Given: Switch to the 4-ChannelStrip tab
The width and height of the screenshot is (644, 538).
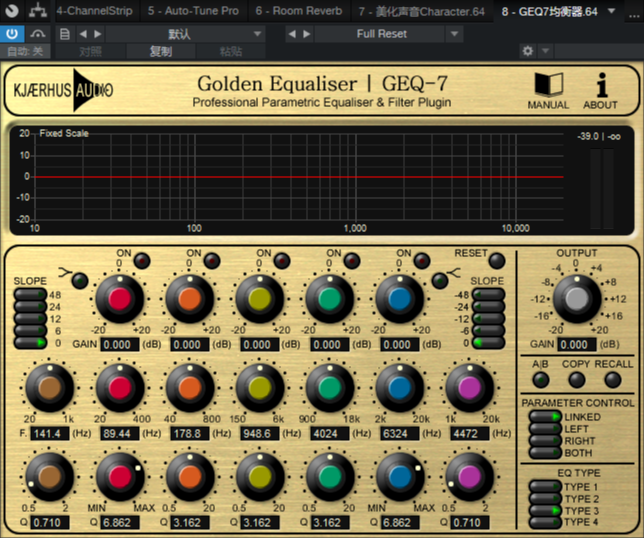Looking at the screenshot, I should (x=94, y=11).
